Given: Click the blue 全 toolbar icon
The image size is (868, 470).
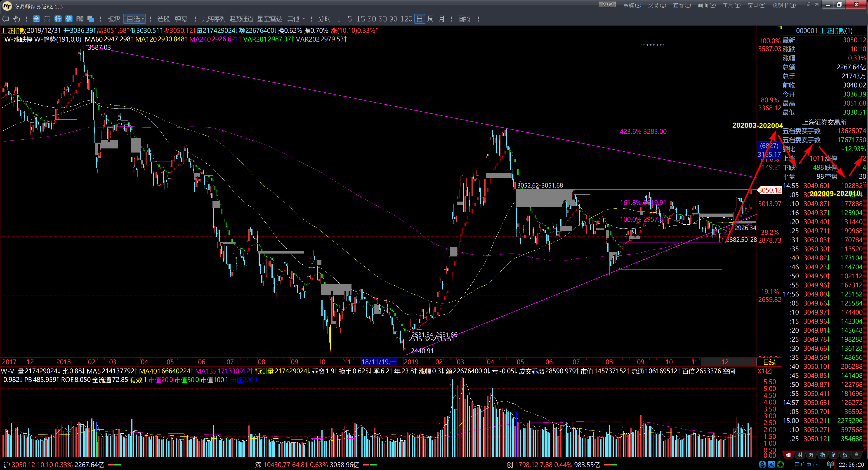Looking at the screenshot, I should click(x=36, y=19).
